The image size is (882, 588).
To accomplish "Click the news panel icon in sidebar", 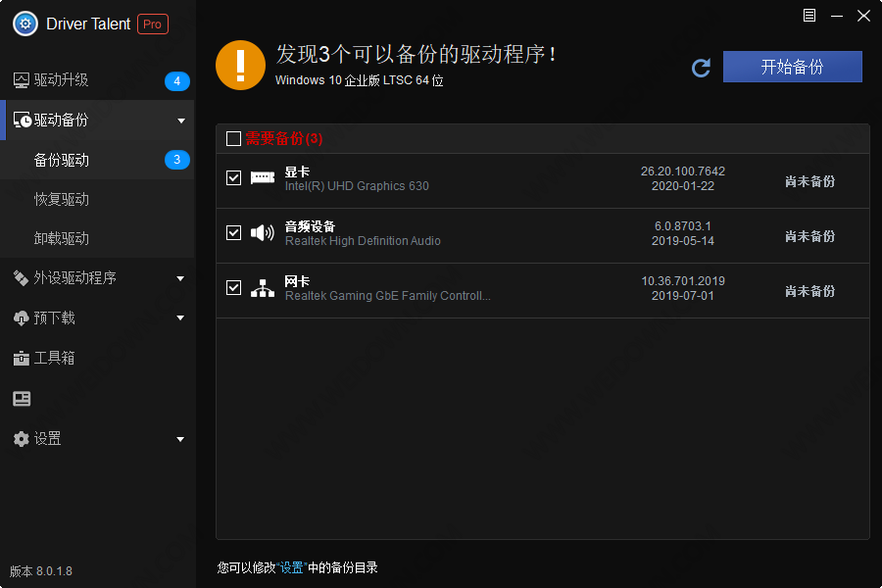I will pos(22,399).
